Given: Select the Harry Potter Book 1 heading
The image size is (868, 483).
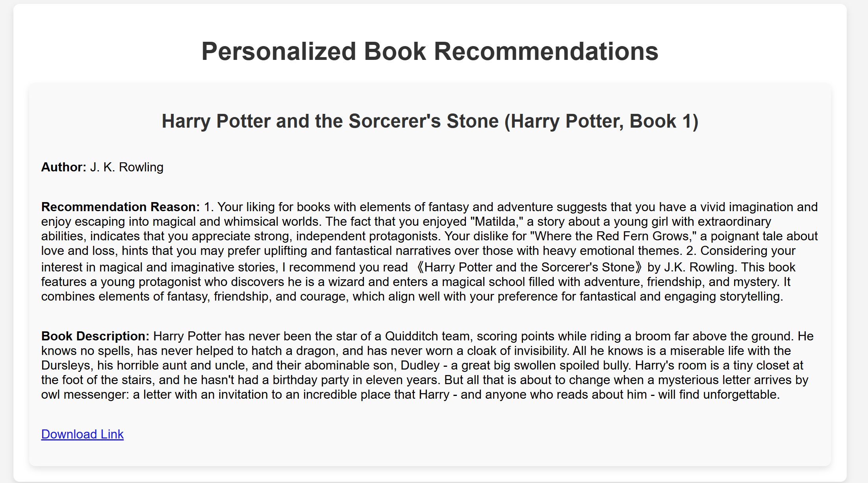Looking at the screenshot, I should pyautogui.click(x=430, y=121).
